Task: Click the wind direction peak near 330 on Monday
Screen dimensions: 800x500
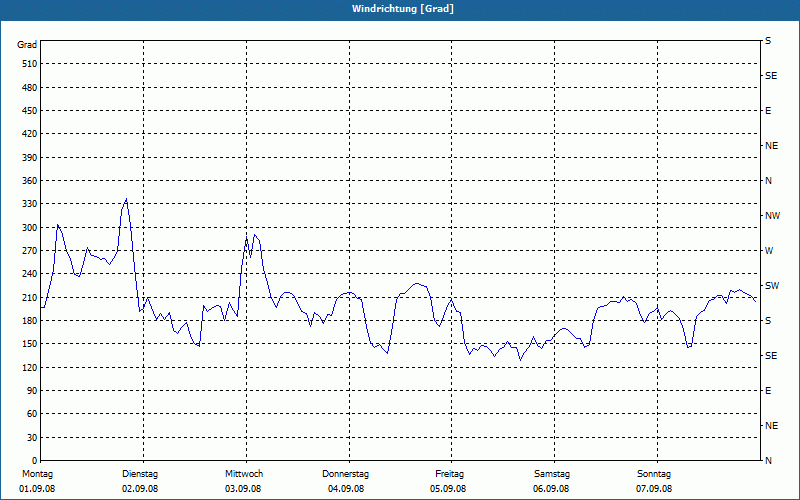Action: tap(126, 199)
